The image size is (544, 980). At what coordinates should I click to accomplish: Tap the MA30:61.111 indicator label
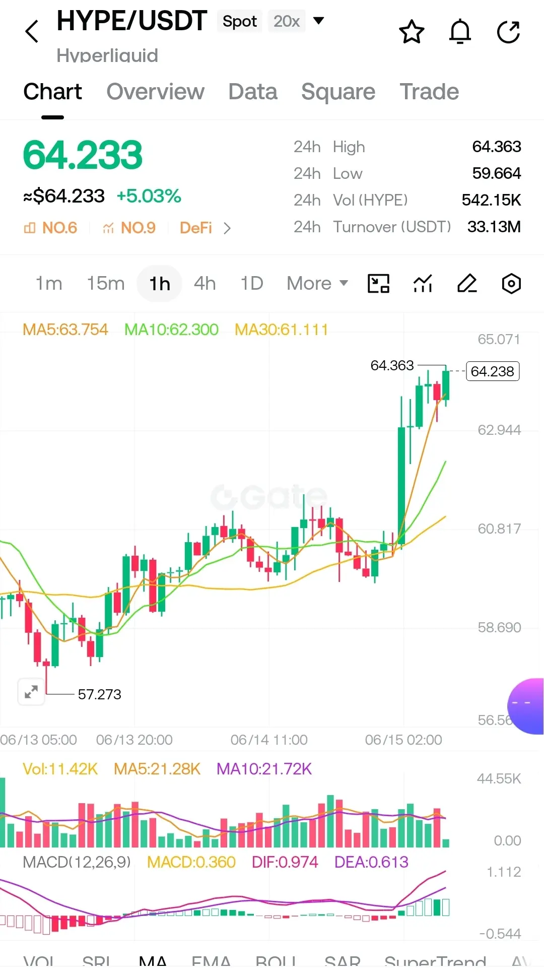281,330
